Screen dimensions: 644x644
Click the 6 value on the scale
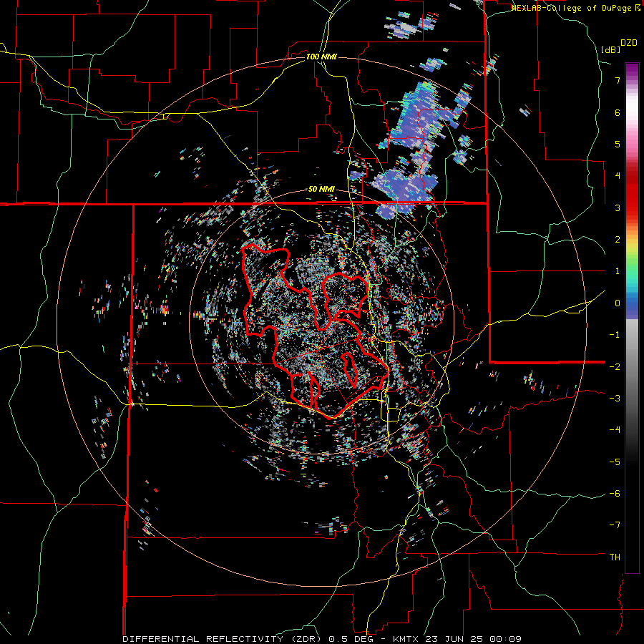tap(618, 112)
